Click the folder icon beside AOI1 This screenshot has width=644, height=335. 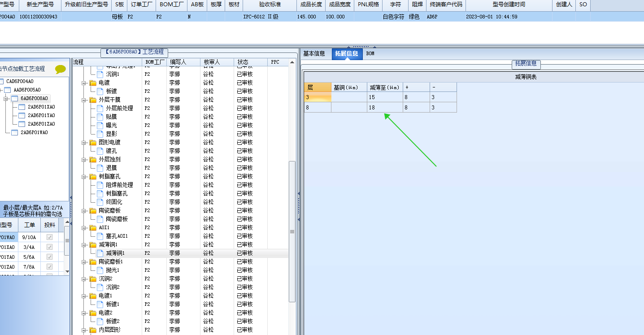93,227
